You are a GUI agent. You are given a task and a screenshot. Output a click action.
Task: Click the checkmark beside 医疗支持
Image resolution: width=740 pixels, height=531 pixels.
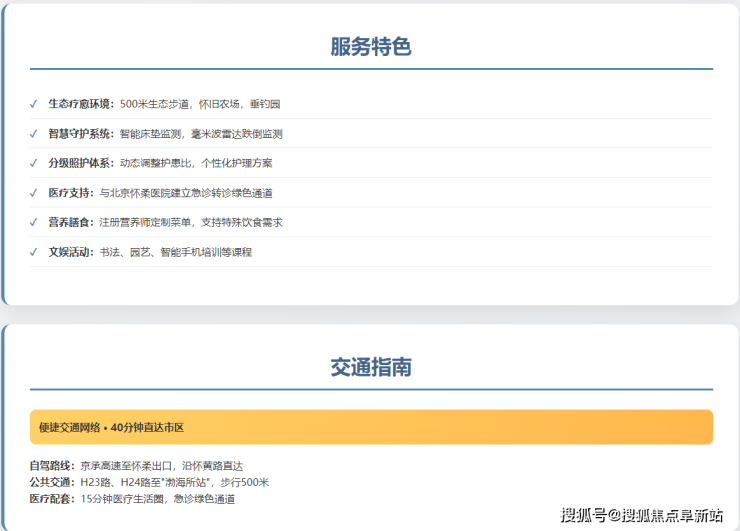35,192
